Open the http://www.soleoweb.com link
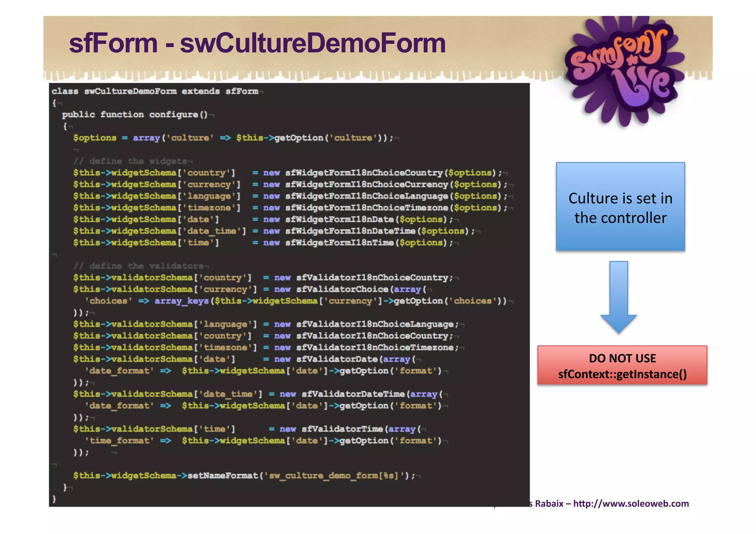The image size is (756, 534). [631, 504]
